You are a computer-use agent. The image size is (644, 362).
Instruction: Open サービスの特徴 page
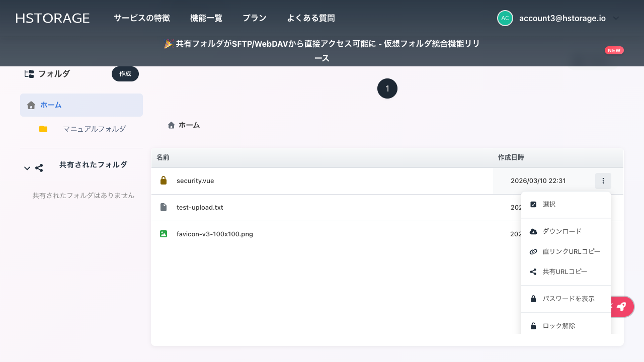(142, 18)
